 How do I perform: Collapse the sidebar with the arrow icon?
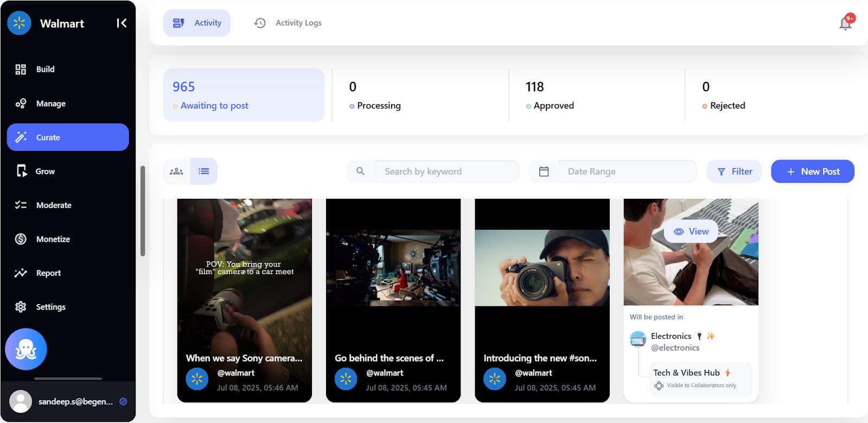pos(122,23)
